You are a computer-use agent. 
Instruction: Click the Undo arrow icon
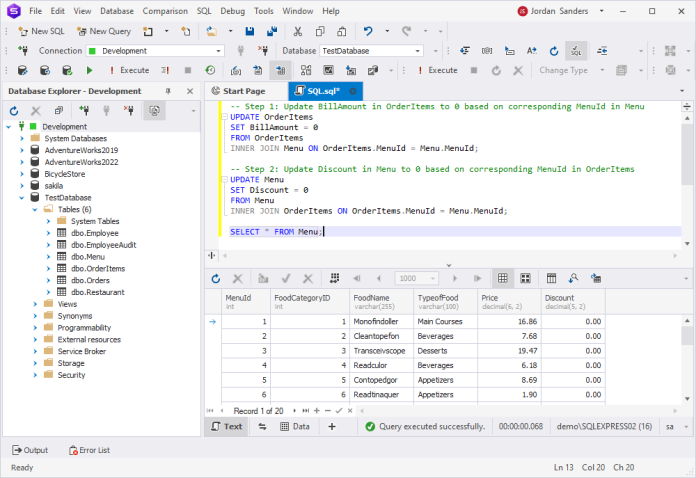coord(370,31)
